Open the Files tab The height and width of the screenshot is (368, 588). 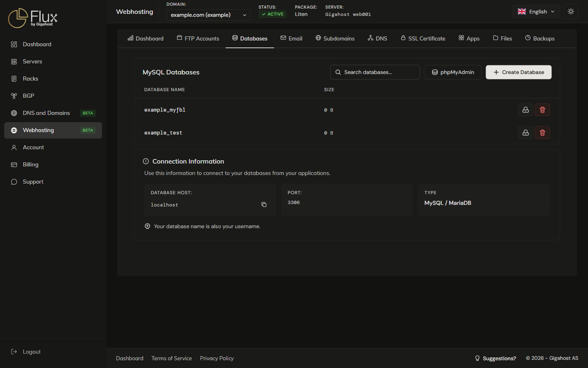pyautogui.click(x=503, y=38)
